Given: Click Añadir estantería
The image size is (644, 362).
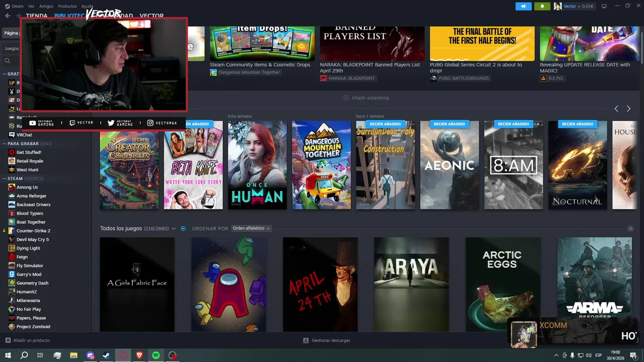Looking at the screenshot, I should [x=370, y=98].
